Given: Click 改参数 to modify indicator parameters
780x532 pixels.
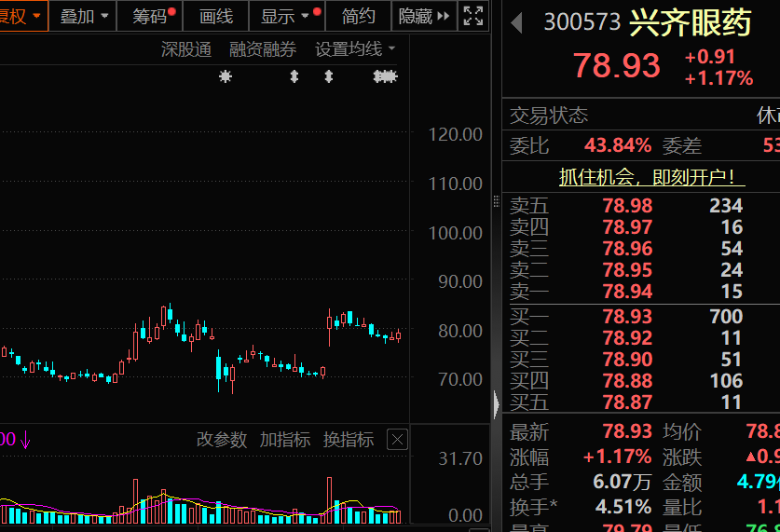Looking at the screenshot, I should 222,440.
